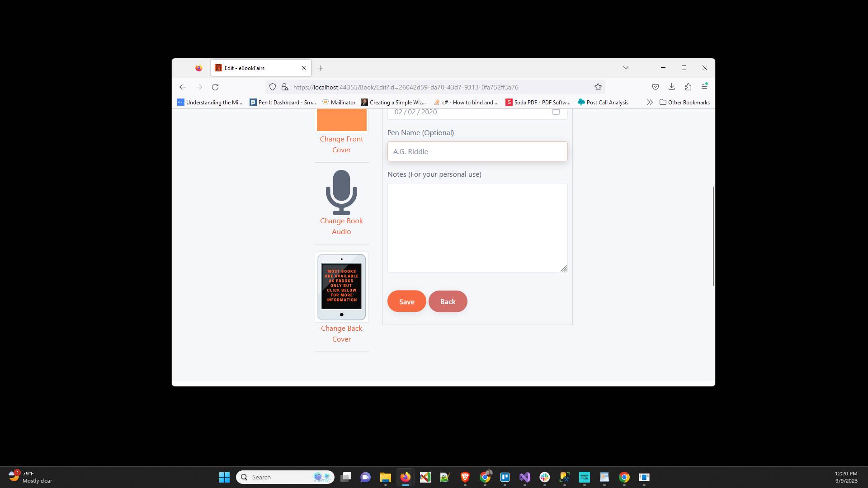Toggle the bookmark star for this page
This screenshot has height=488, width=868.
pos(598,87)
